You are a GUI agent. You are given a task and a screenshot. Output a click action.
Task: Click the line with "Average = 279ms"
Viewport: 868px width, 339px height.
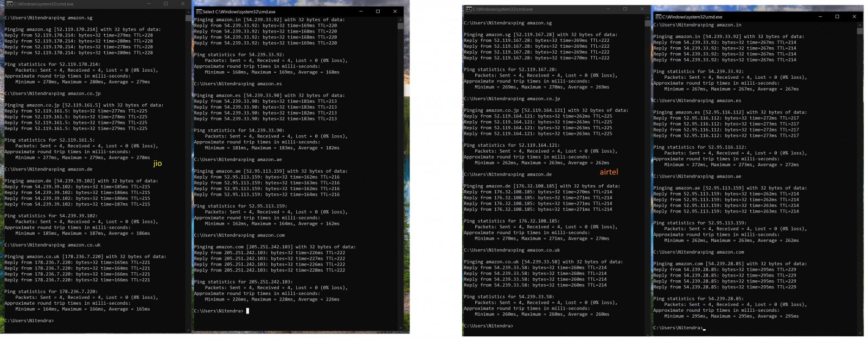(82, 82)
